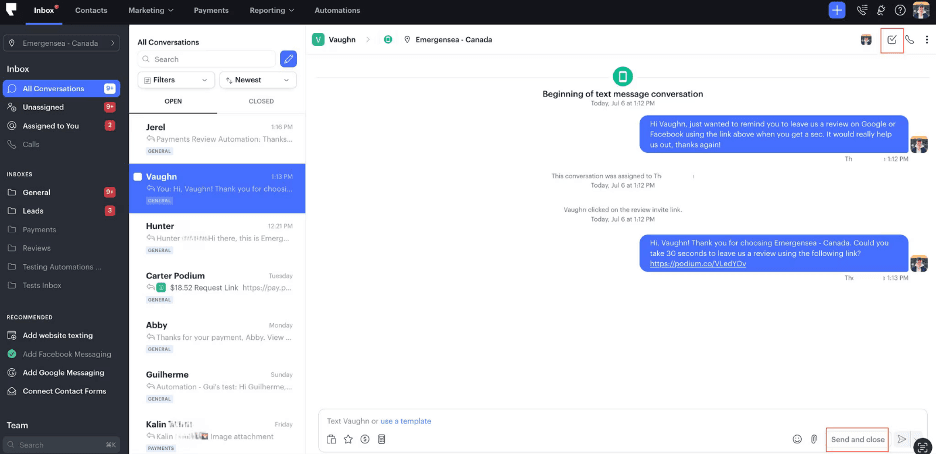
Task: Click the 'use a template' link
Action: (x=406, y=421)
